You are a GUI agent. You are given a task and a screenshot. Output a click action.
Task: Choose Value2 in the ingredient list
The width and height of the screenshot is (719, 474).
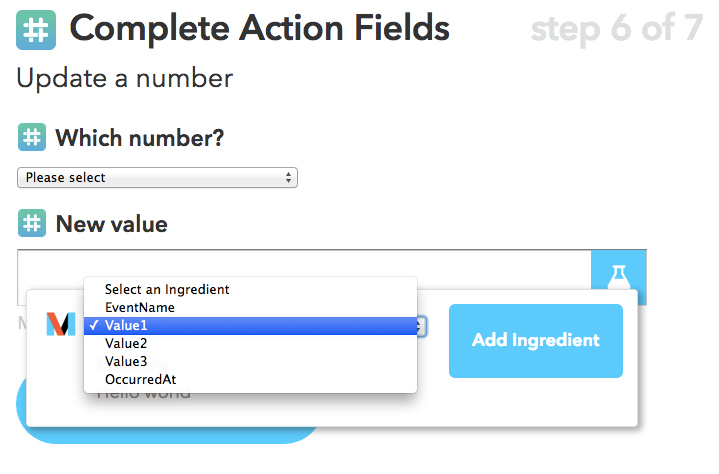(126, 343)
